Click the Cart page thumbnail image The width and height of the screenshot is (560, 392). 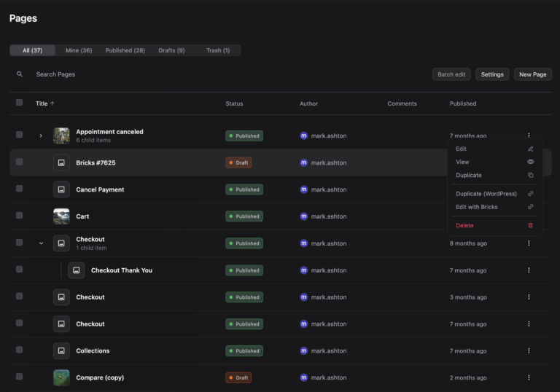pyautogui.click(x=61, y=216)
